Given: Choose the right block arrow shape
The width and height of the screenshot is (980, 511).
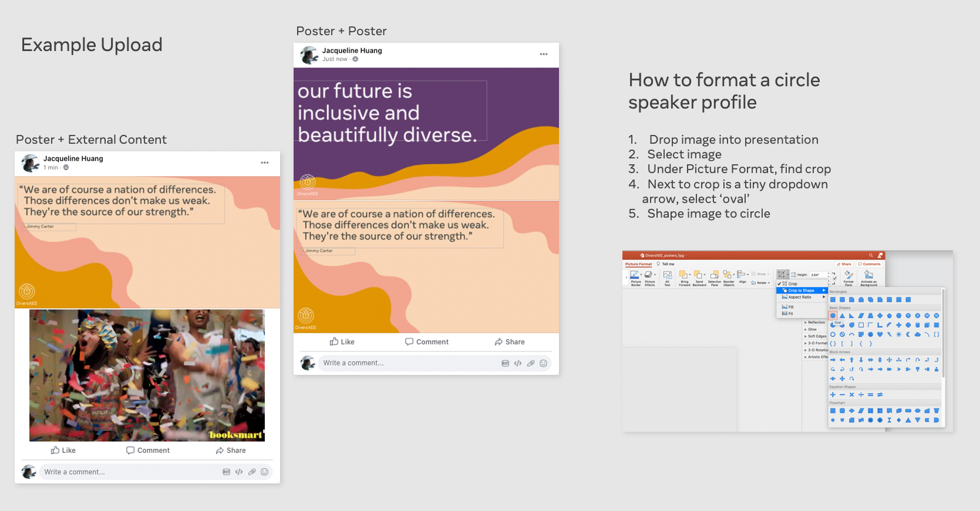Looking at the screenshot, I should [833, 360].
